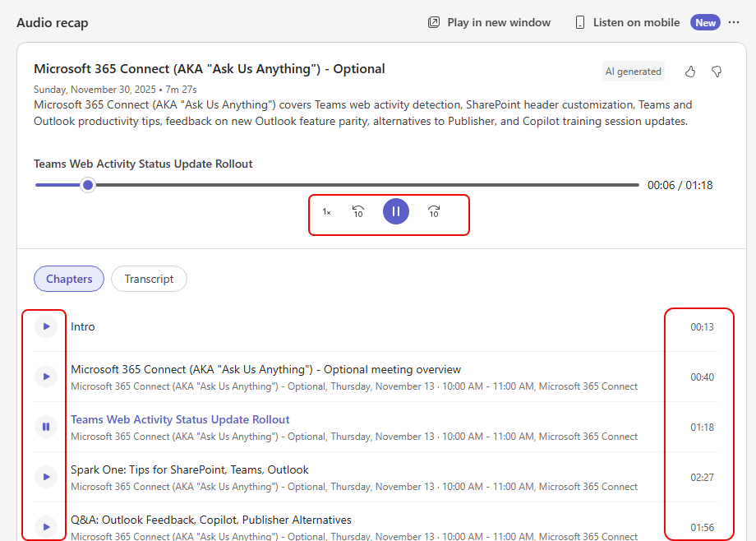Viewport: 756px width, 541px height.
Task: Select the Chapters tab
Action: tap(69, 279)
